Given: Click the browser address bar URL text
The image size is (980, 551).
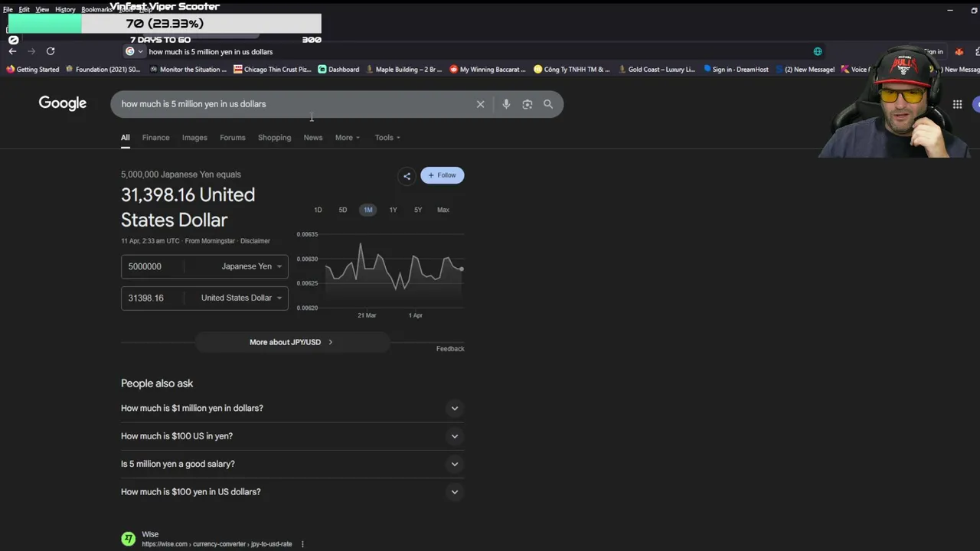Looking at the screenshot, I should click(211, 52).
